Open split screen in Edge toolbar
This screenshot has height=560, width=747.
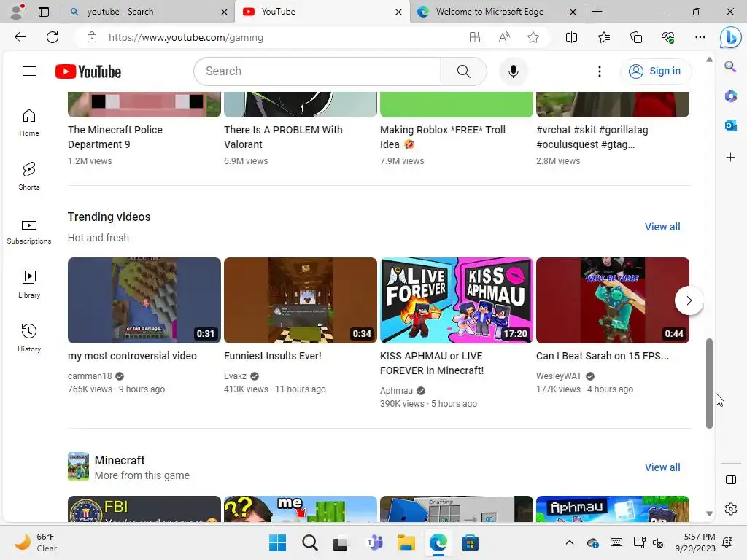coord(571,37)
